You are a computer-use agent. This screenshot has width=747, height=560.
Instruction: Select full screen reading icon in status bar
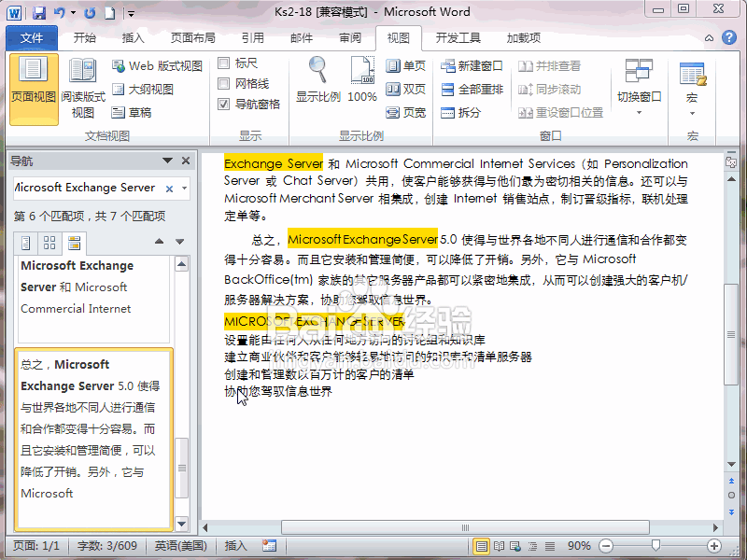[499, 546]
